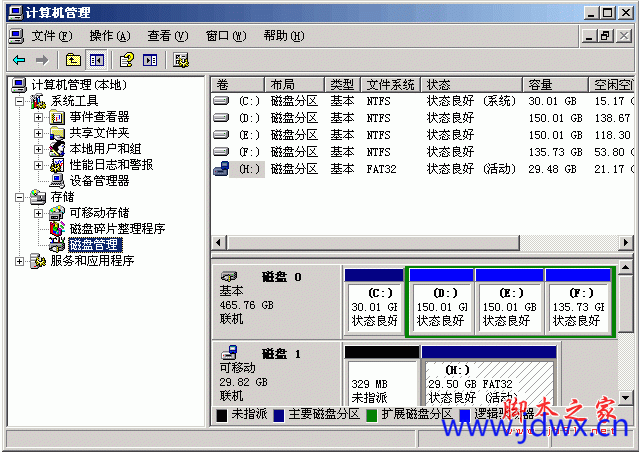Expand the 可移动存储 tree node
This screenshot has height=452, width=639.
[38, 213]
